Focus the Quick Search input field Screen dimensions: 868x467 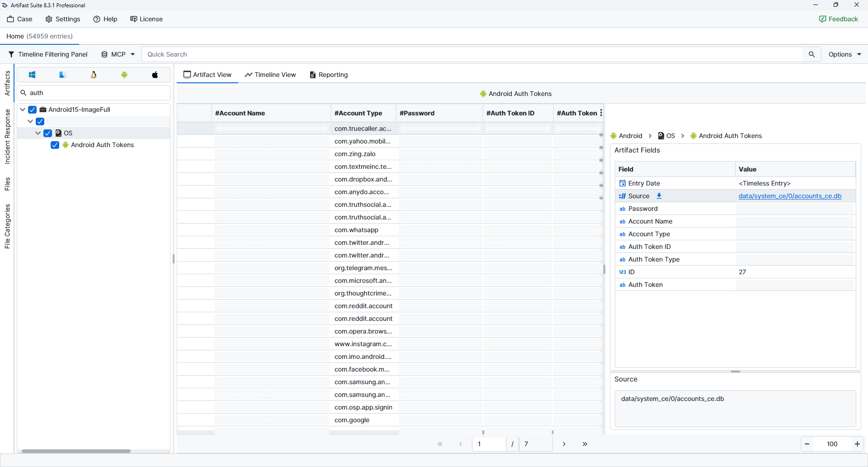[472, 54]
